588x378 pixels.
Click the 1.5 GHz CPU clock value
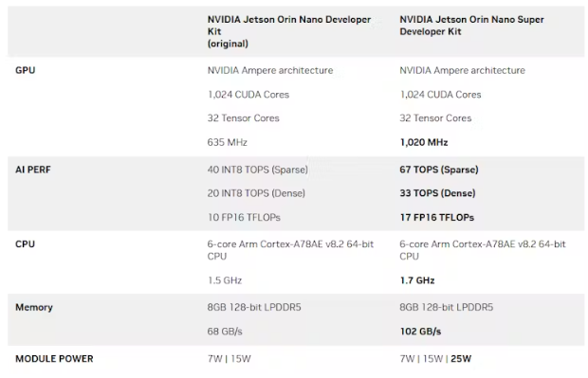(x=225, y=280)
